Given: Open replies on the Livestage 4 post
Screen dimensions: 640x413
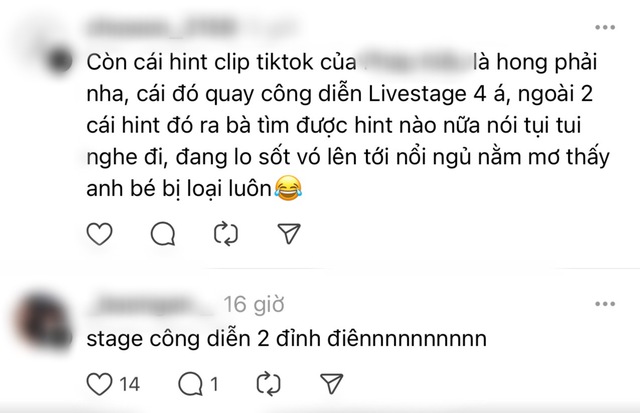Looking at the screenshot, I should 161,234.
